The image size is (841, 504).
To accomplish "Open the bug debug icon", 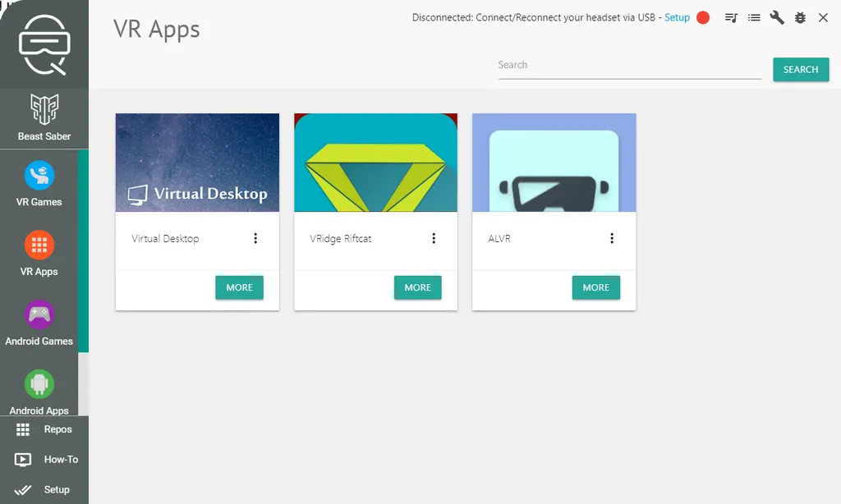I will pyautogui.click(x=800, y=18).
